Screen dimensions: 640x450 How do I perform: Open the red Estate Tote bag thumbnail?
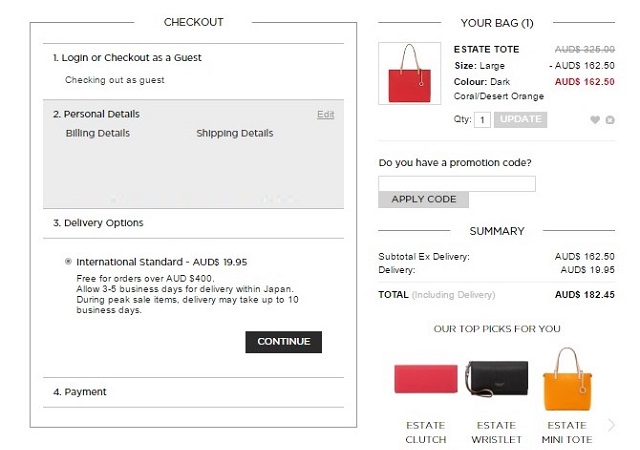pos(410,73)
